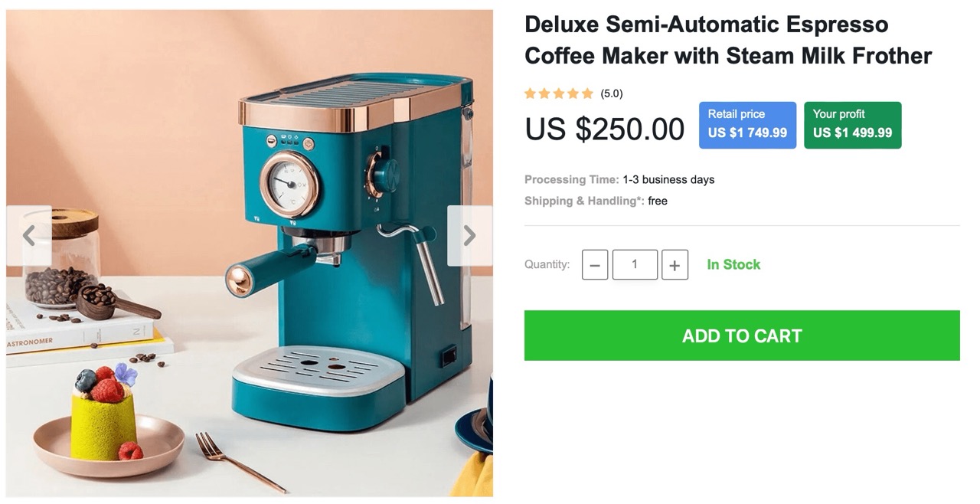Show the previous product photo
This screenshot has width=980, height=504.
point(29,236)
